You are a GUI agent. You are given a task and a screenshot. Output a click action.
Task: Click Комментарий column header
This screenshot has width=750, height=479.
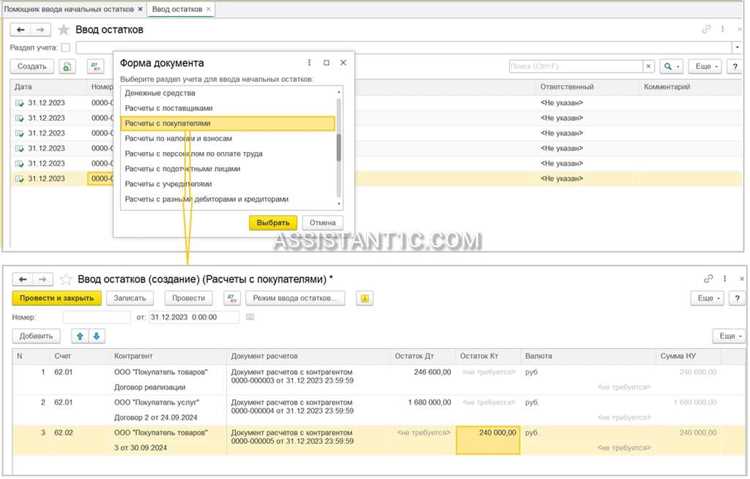coord(667,87)
